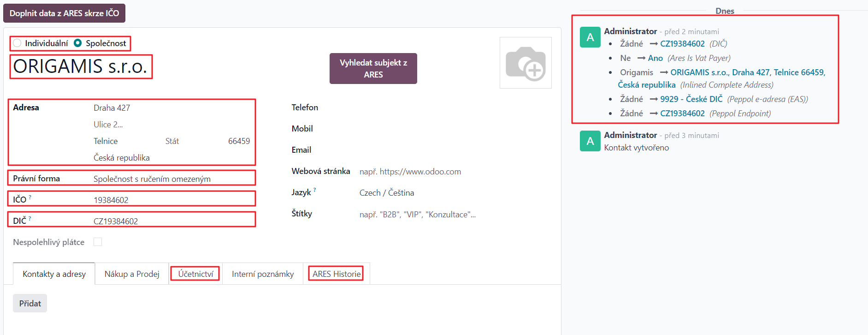Open the Jazyk language dropdown
868x335 pixels.
click(455, 193)
